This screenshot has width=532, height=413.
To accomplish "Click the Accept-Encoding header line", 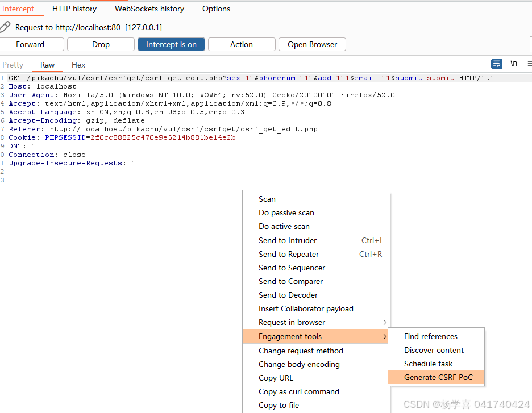I will click(x=77, y=120).
